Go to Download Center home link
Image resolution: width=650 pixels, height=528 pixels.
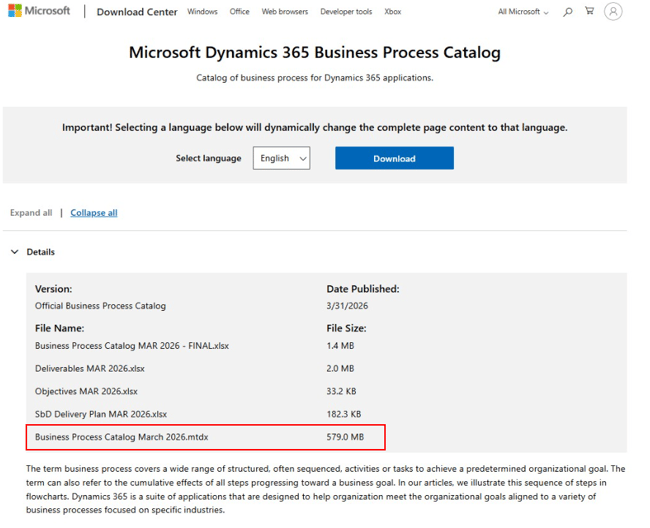coord(137,12)
